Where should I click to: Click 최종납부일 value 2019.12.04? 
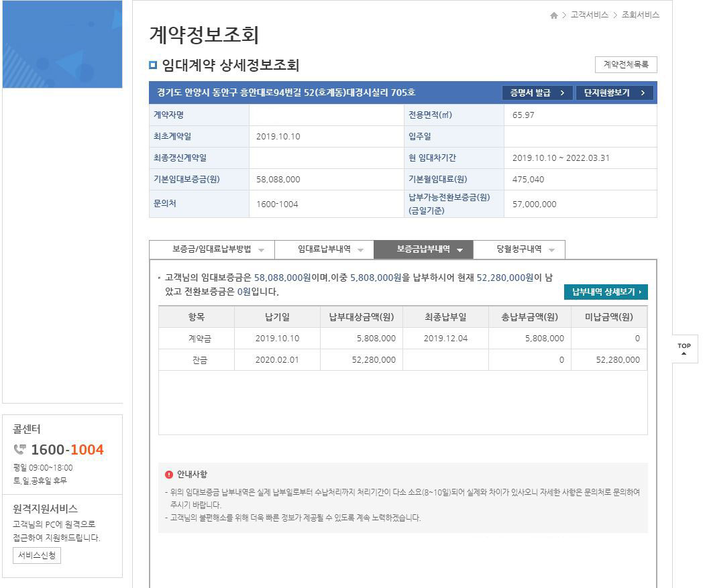445,339
